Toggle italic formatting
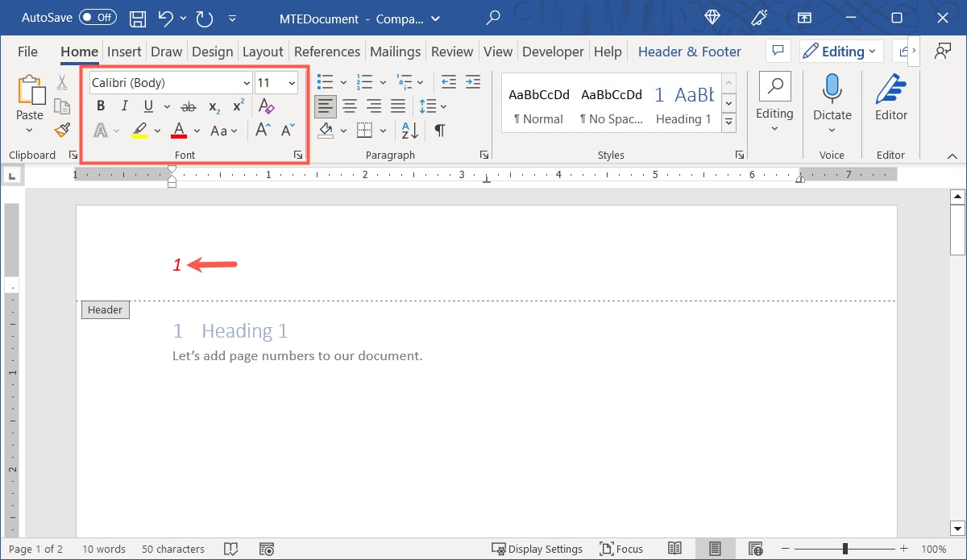The image size is (967, 560). (x=124, y=106)
